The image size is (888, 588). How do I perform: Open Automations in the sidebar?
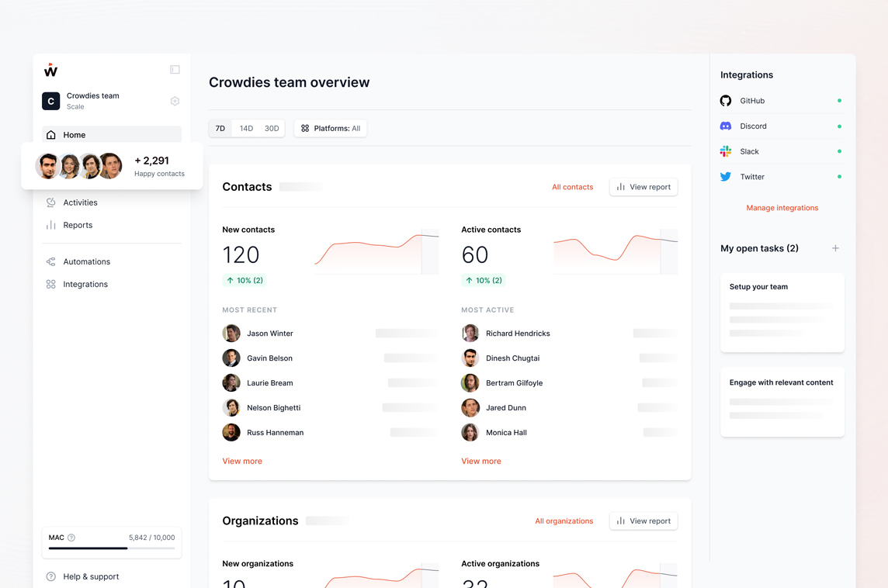coord(112,261)
